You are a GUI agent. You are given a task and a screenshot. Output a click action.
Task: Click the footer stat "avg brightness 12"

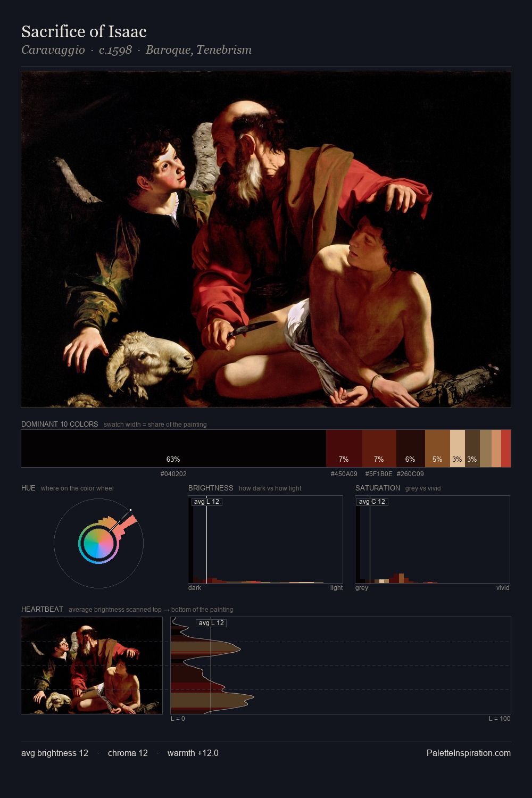coord(55,753)
